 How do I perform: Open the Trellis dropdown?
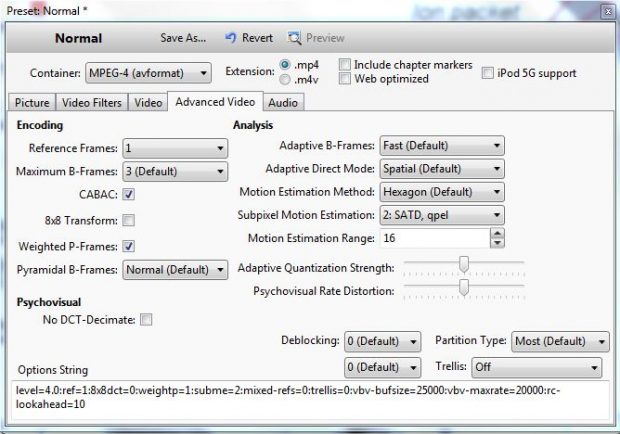(x=537, y=368)
